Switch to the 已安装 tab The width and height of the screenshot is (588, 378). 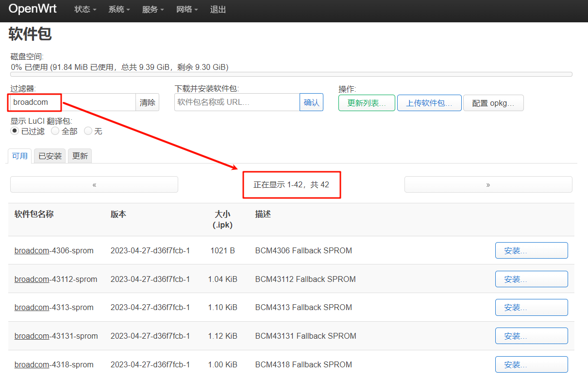click(50, 156)
